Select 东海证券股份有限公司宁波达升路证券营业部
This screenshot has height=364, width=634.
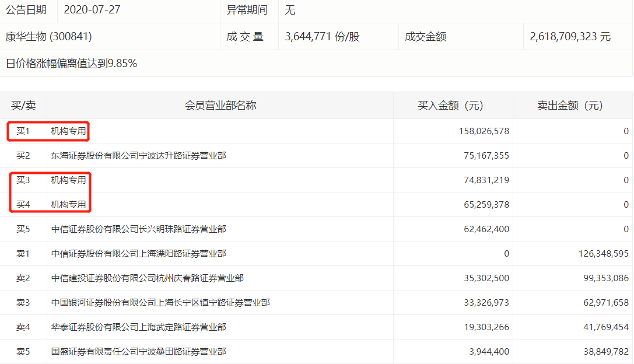pos(139,156)
